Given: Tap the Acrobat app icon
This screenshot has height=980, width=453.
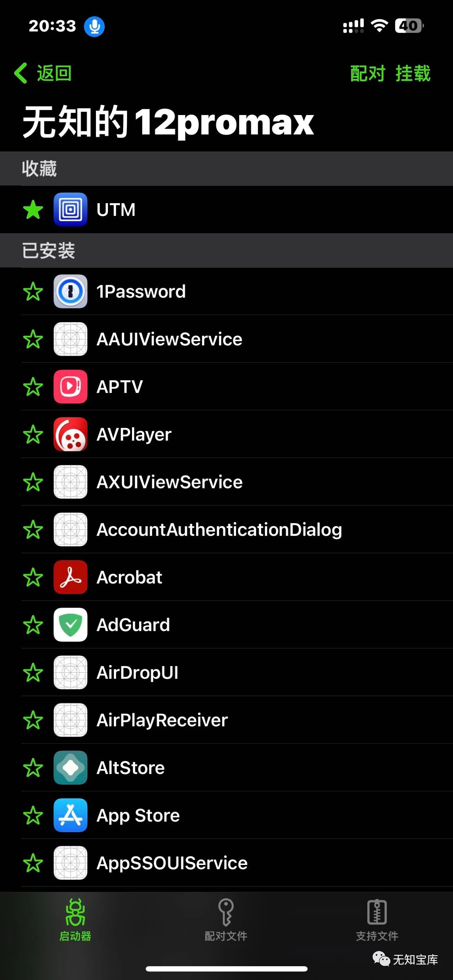Looking at the screenshot, I should [x=70, y=577].
